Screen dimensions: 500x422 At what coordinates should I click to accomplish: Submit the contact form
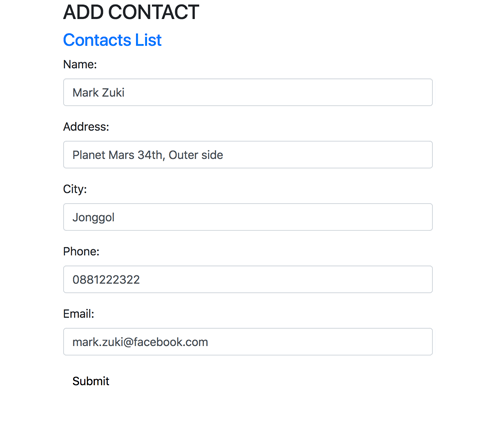point(91,381)
